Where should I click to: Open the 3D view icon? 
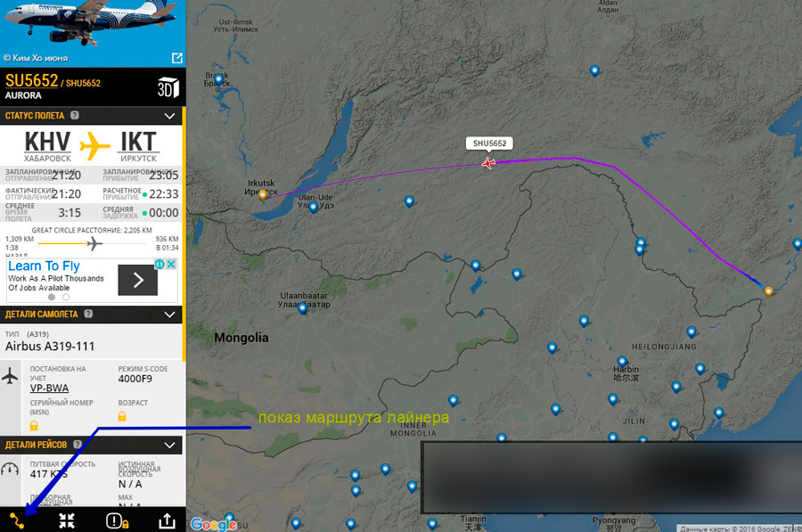(168, 88)
